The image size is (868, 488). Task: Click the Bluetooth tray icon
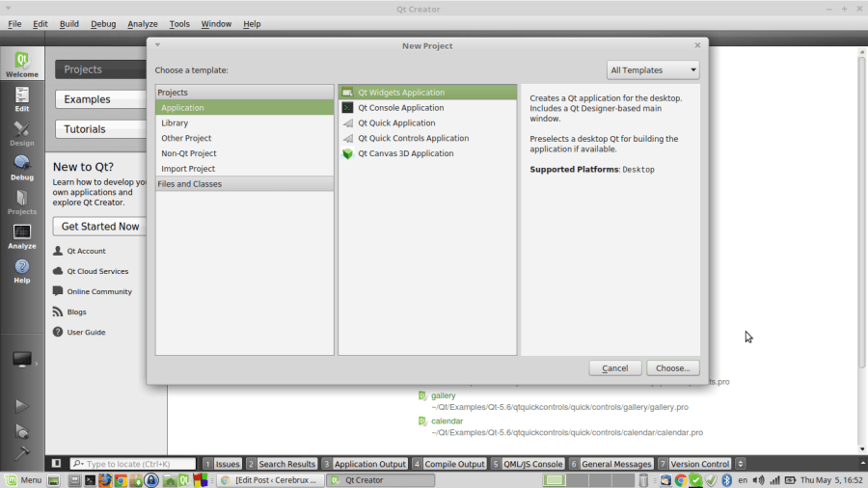[x=727, y=480]
